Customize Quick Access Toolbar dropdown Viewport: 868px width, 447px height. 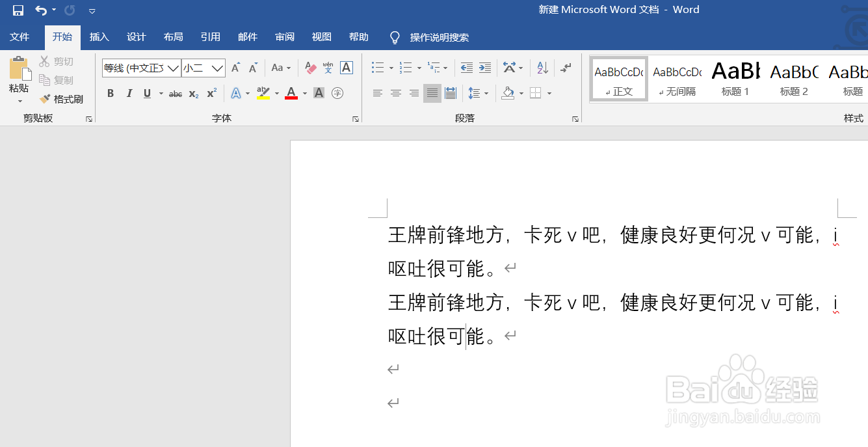(x=92, y=10)
